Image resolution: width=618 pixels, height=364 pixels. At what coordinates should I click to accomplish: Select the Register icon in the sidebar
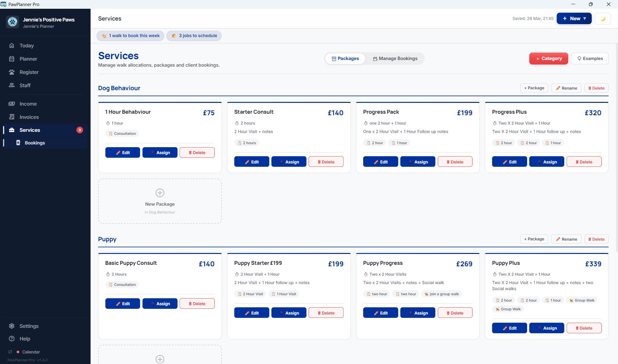click(x=11, y=72)
